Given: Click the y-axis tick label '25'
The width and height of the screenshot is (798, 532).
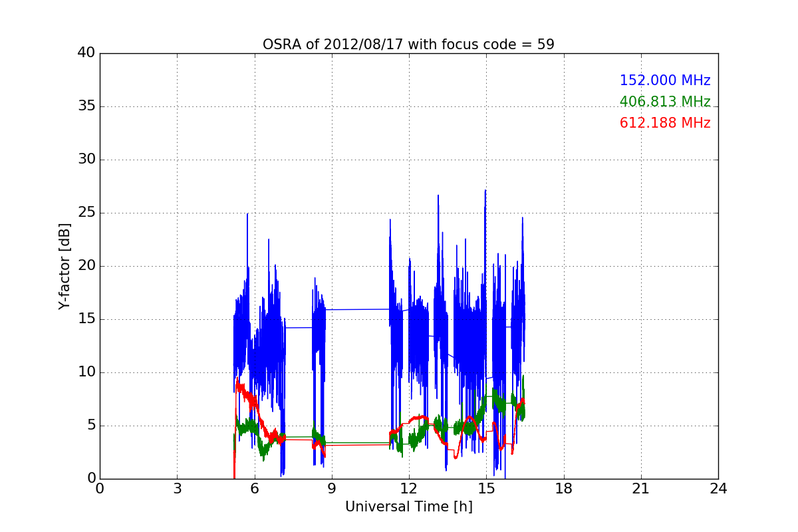Looking at the screenshot, I should tap(86, 213).
